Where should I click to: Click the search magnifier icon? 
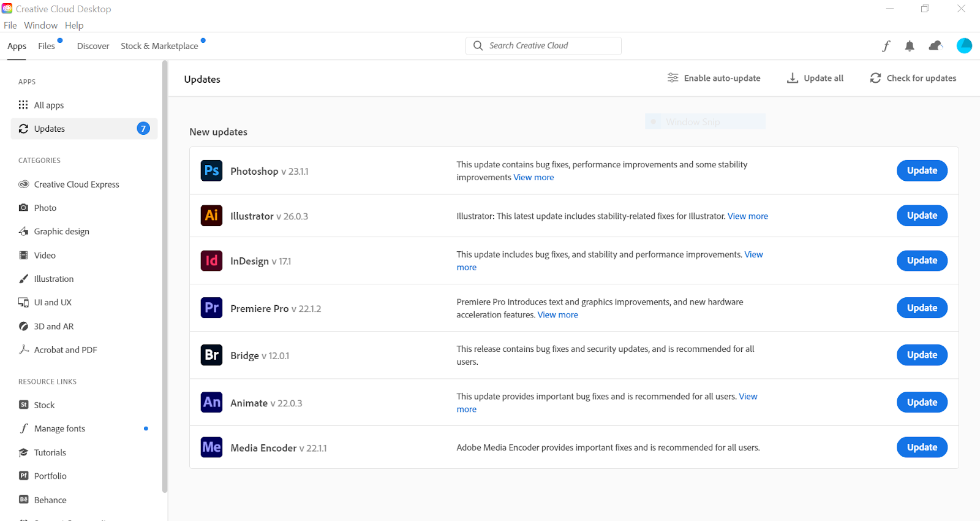[478, 46]
